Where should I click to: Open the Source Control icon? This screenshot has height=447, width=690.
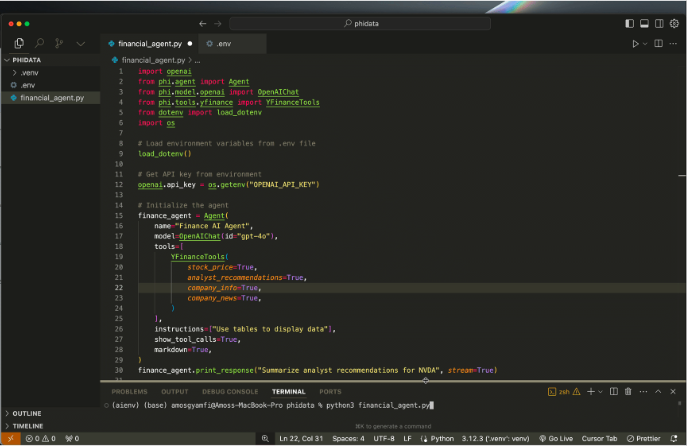pos(59,44)
